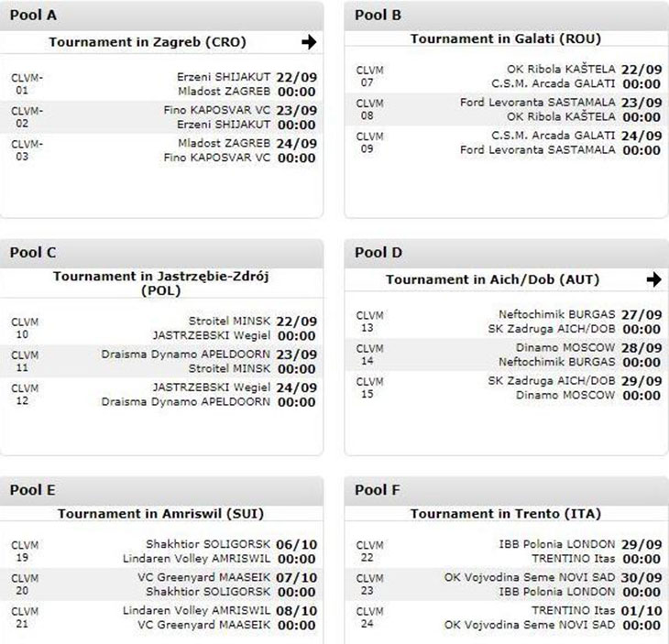Image resolution: width=669 pixels, height=644 pixels.
Task: Open the Pool A header
Action: coord(161,16)
